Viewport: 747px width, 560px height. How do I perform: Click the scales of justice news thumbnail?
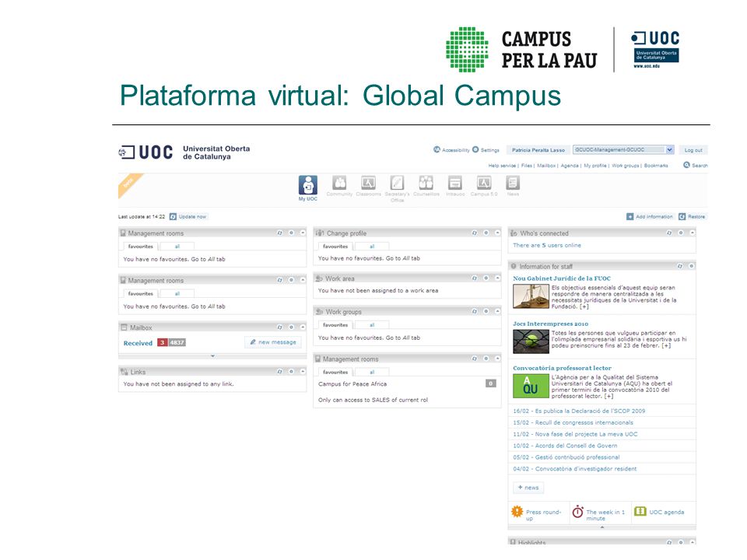(531, 296)
